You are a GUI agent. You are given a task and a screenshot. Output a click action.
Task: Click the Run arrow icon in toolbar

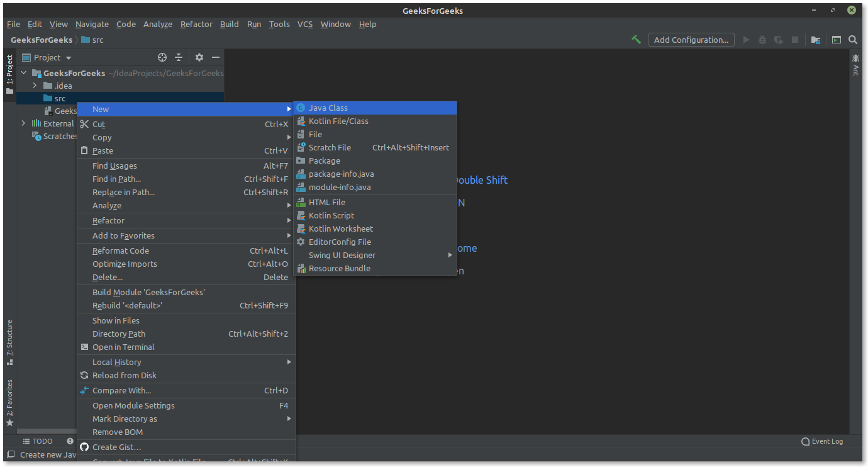pyautogui.click(x=747, y=40)
